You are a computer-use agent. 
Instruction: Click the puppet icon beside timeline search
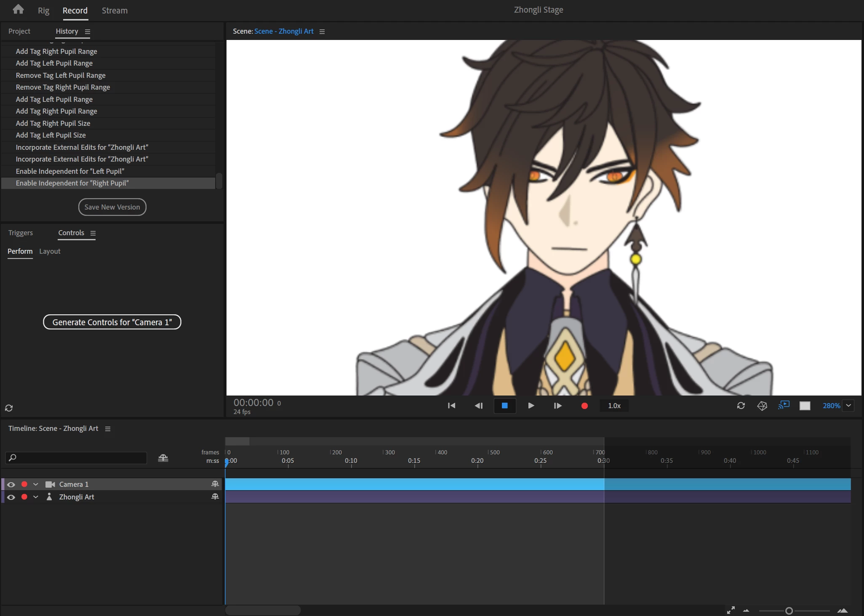163,458
